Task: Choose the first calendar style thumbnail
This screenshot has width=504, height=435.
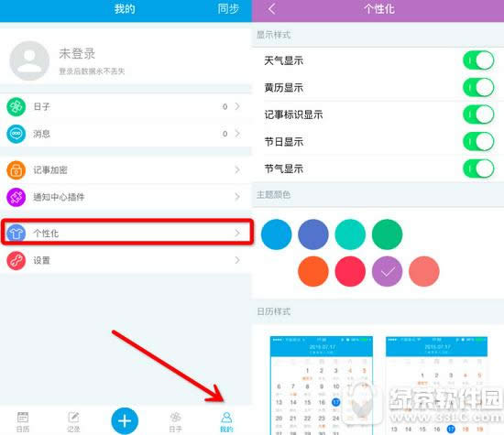Action: pos(322,386)
